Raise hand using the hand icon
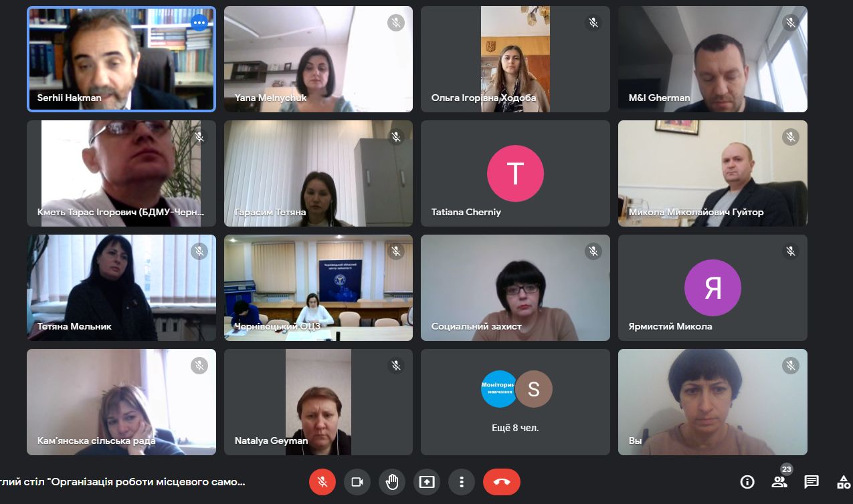The height and width of the screenshot is (504, 853). pos(392,482)
